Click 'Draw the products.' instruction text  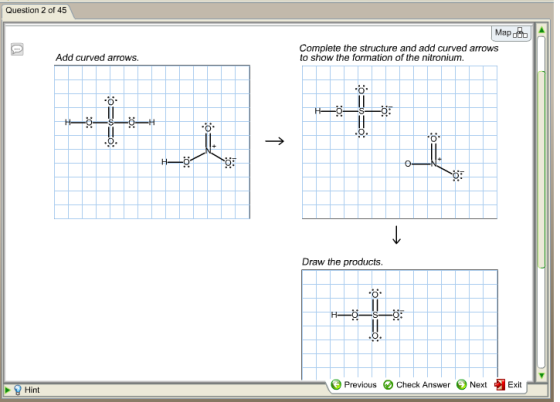click(x=342, y=262)
